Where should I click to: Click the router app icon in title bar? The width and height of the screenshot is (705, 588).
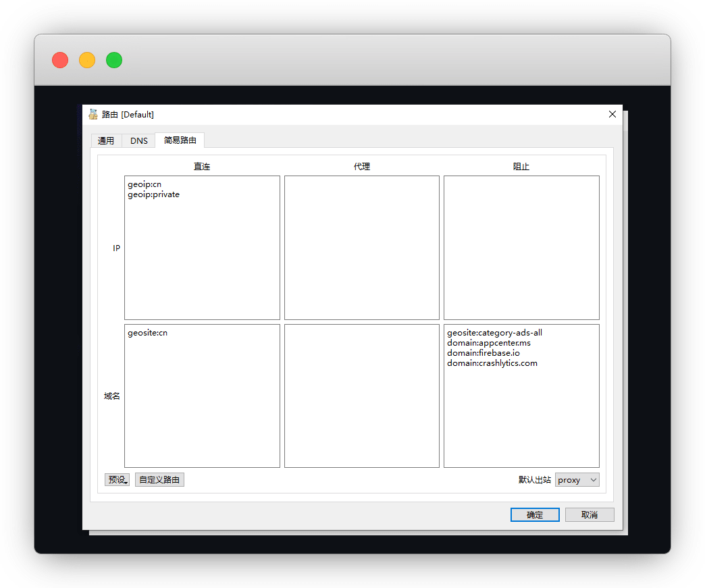[93, 114]
